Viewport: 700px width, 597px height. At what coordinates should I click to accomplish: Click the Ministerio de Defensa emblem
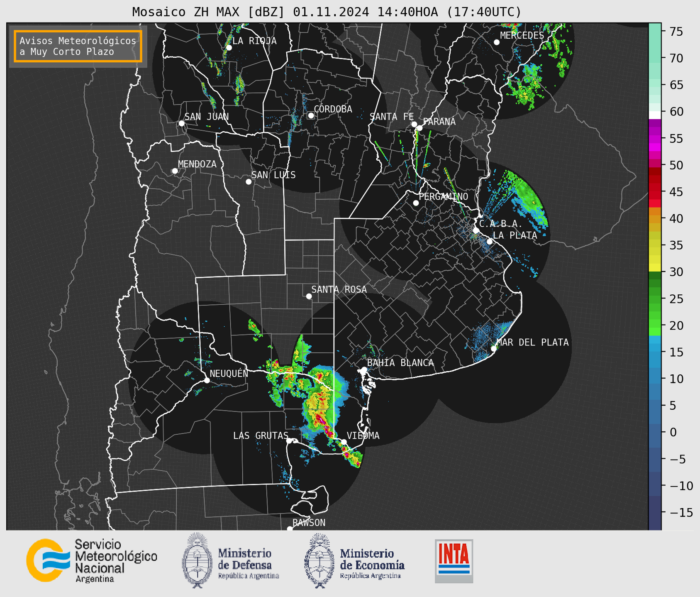pos(197,560)
